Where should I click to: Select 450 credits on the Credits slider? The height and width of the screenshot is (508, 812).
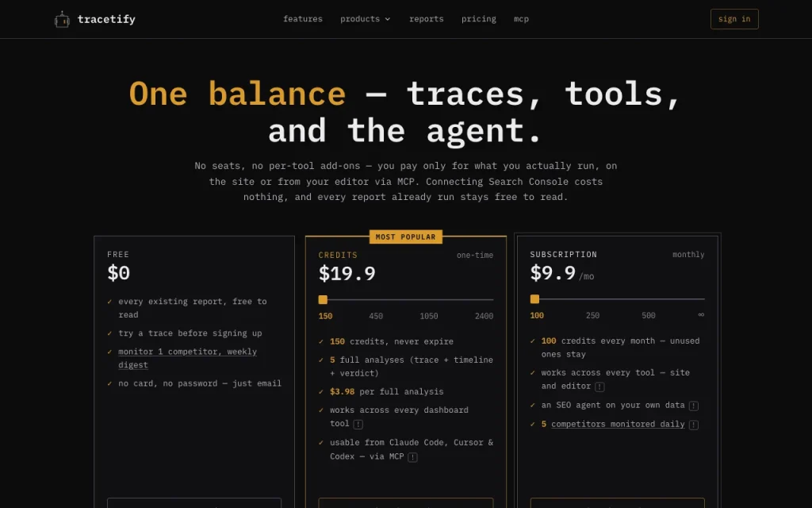coord(376,316)
